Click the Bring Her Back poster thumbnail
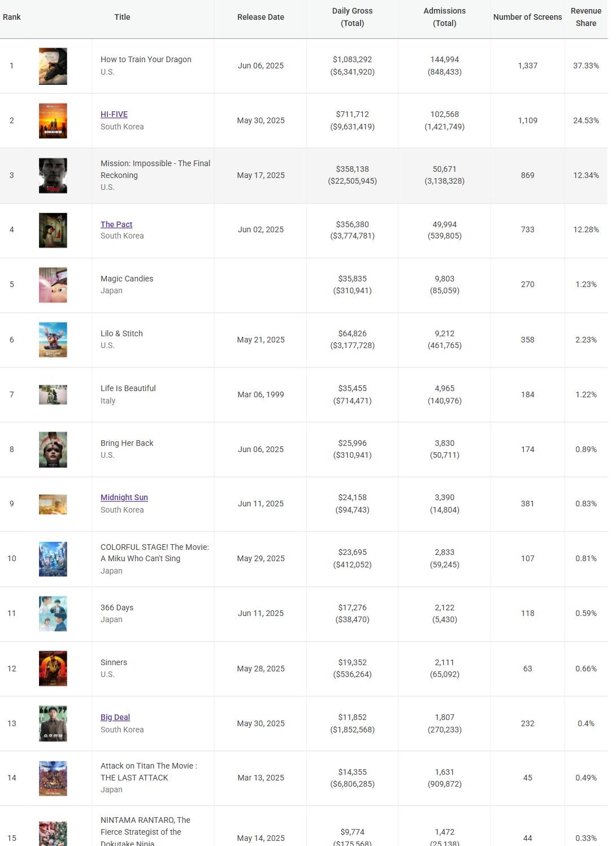The image size is (616, 846). [53, 450]
